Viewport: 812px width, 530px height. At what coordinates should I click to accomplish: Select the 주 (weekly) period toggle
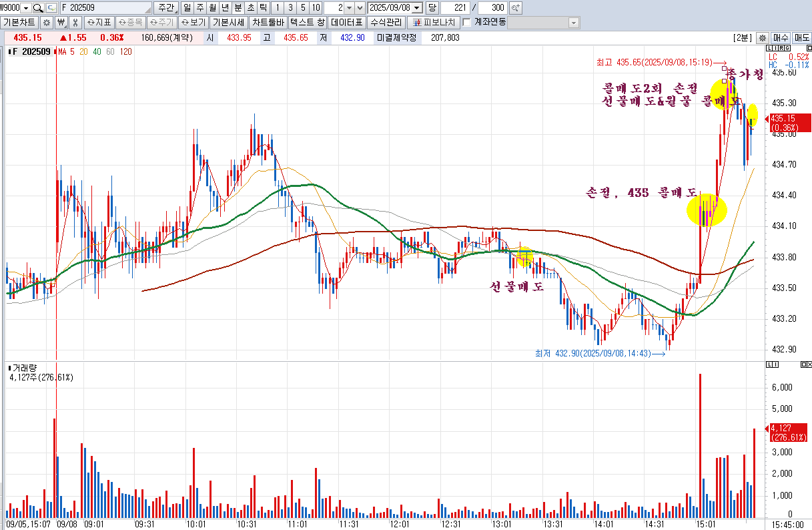(x=200, y=8)
